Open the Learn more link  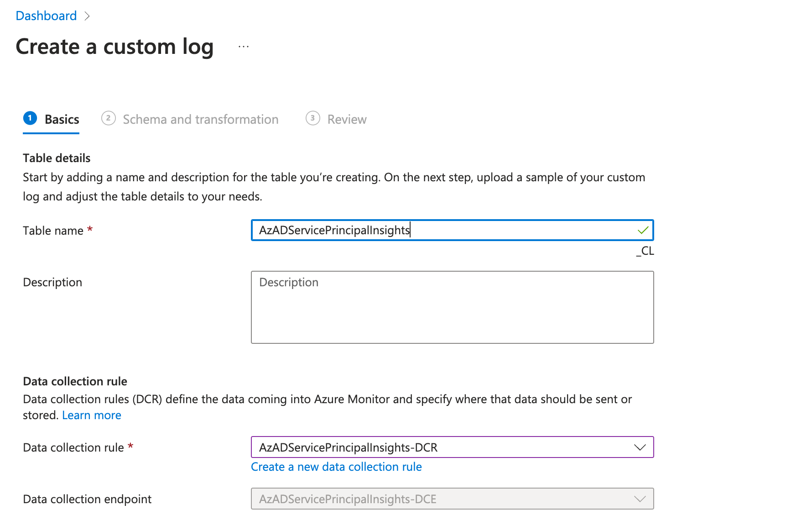(92, 416)
